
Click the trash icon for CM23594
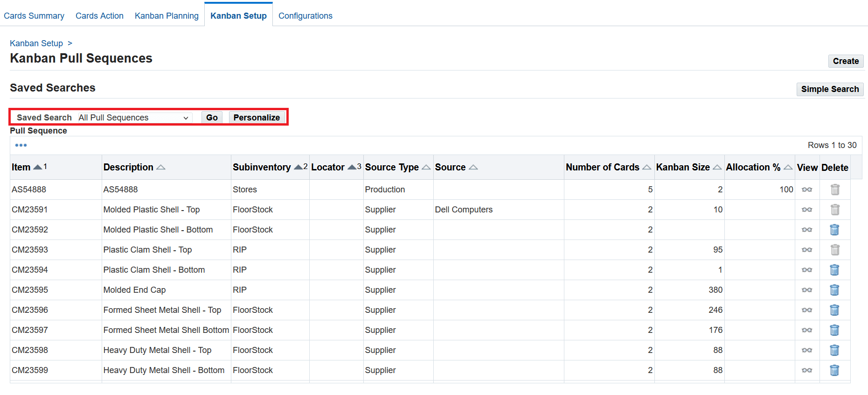pyautogui.click(x=834, y=270)
